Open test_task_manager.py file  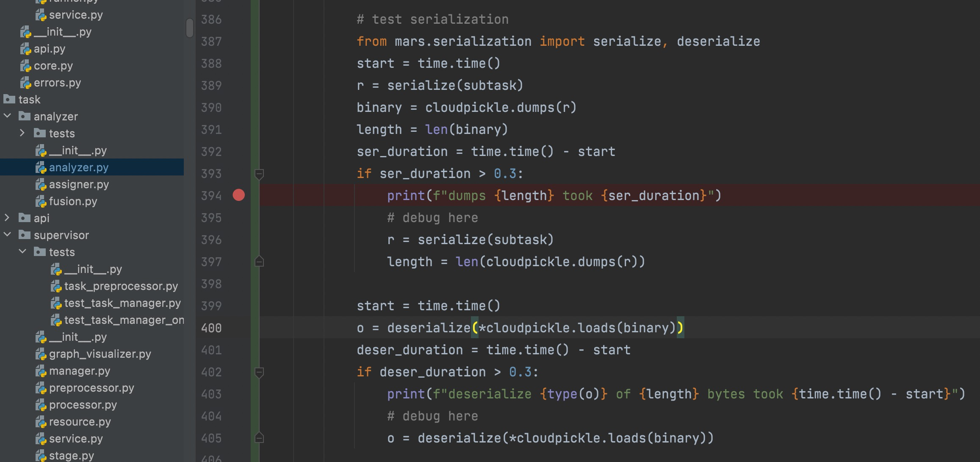(x=122, y=303)
